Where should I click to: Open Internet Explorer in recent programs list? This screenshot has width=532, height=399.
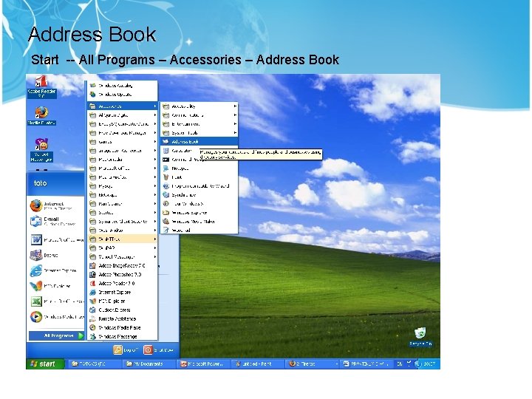pos(57,270)
